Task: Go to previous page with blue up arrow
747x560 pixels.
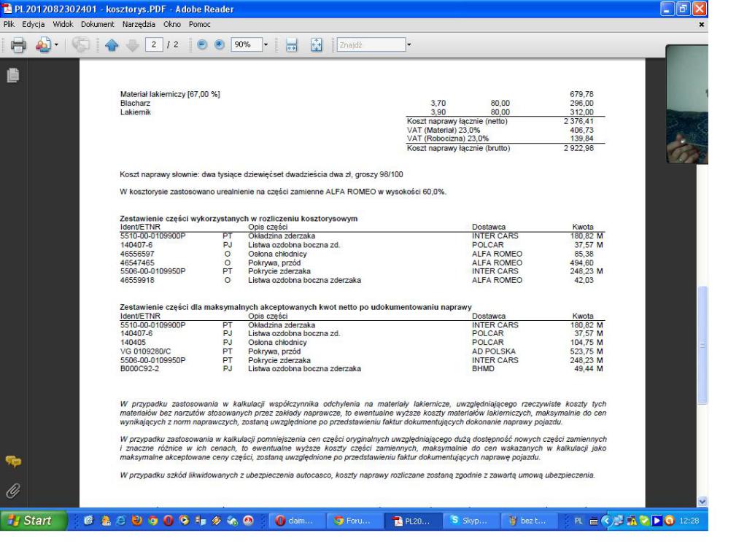Action: pos(112,45)
